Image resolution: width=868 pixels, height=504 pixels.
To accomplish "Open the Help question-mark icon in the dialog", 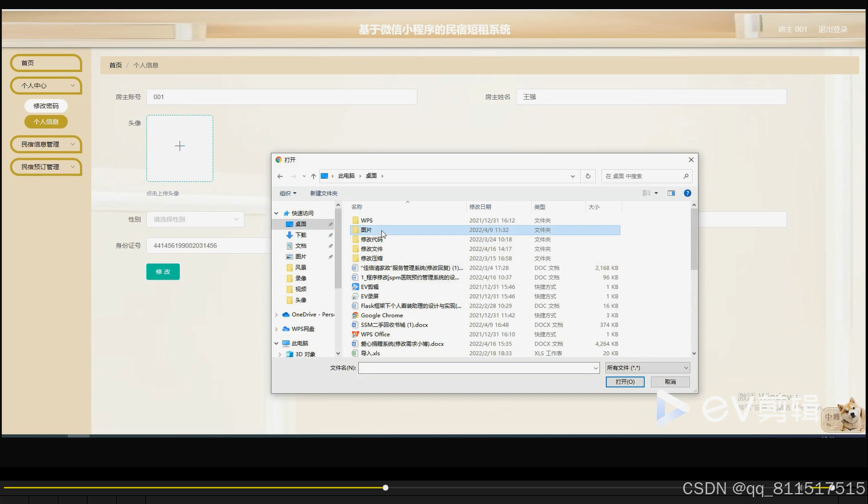I will point(688,193).
